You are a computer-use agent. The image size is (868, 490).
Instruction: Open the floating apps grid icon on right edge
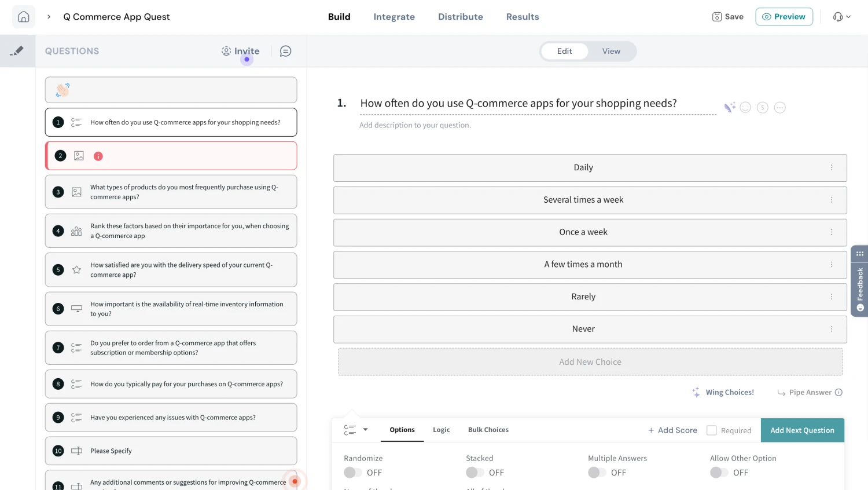(x=859, y=253)
